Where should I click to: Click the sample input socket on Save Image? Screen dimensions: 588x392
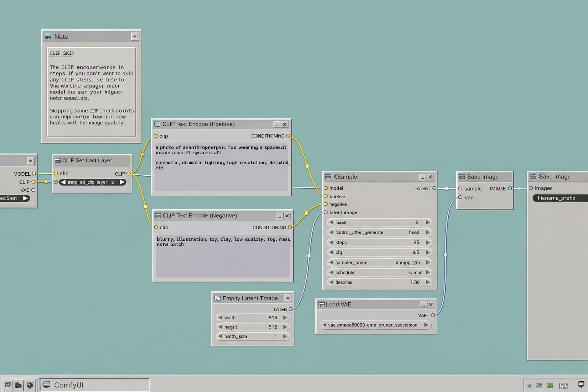460,188
